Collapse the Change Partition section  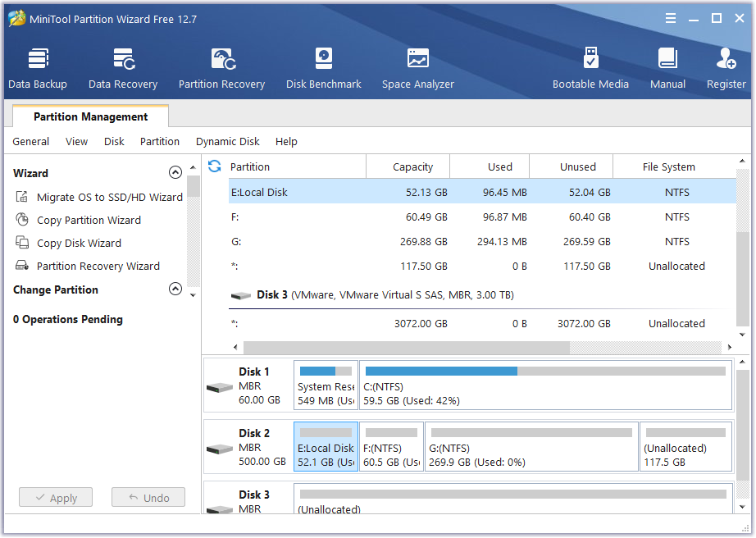(175, 289)
